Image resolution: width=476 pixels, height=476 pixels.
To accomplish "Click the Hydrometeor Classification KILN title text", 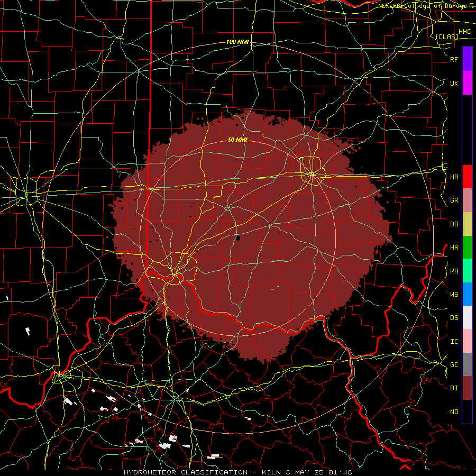I will pyautogui.click(x=237, y=472).
